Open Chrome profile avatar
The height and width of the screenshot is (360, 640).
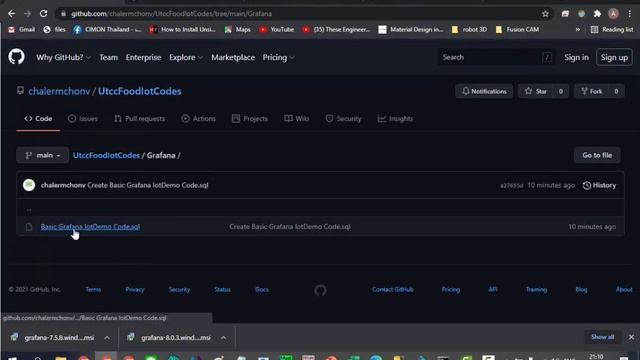click(x=613, y=14)
